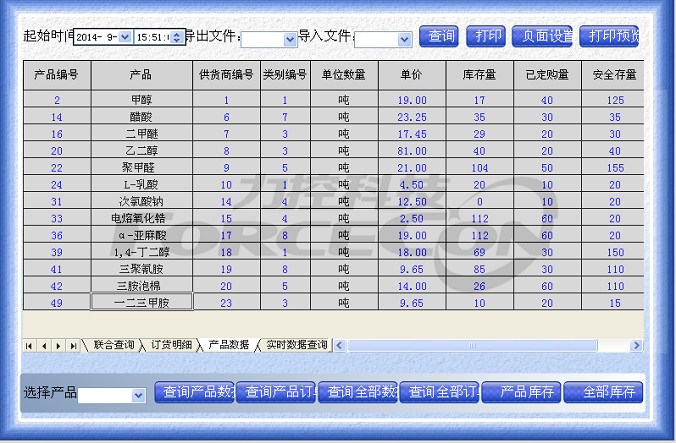676x443 pixels.
Task: Click the horizontal scrollbar right arrow
Action: (x=635, y=345)
